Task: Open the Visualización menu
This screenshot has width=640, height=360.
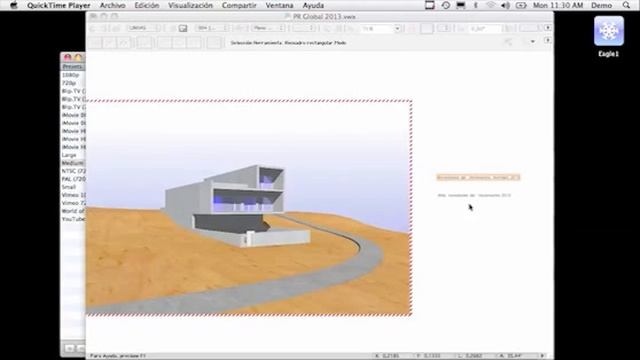Action: point(190,5)
